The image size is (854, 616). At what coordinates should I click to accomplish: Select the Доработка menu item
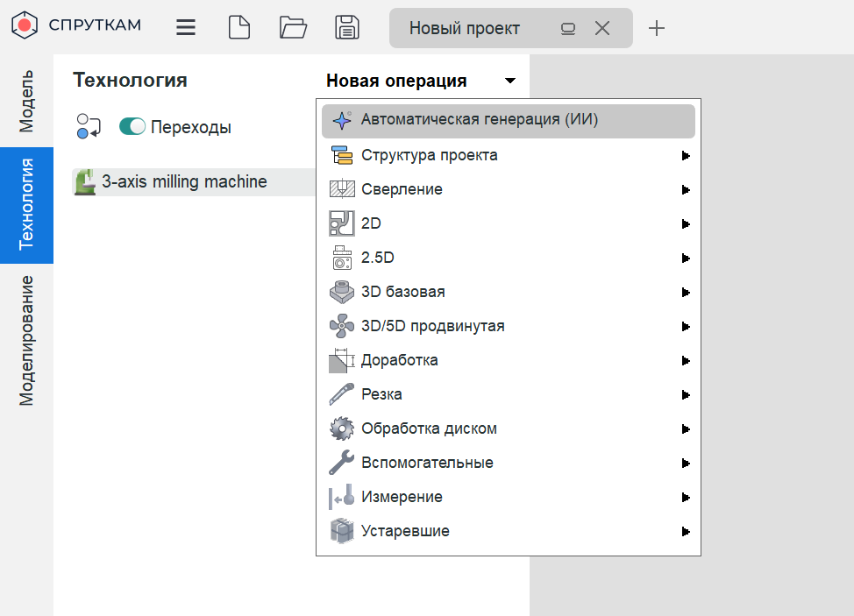399,360
